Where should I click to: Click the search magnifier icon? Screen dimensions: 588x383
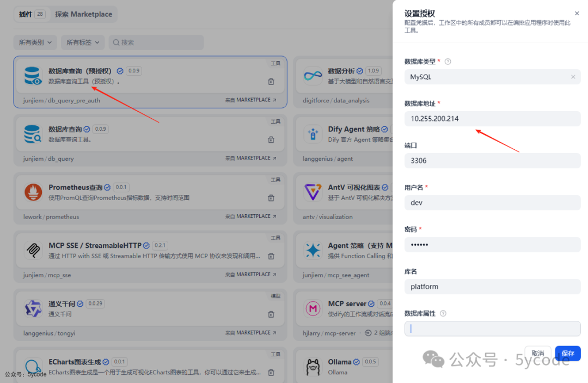[x=117, y=42]
